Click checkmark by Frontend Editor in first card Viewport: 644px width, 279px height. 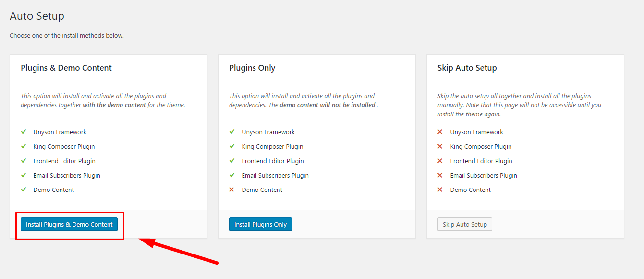[24, 161]
